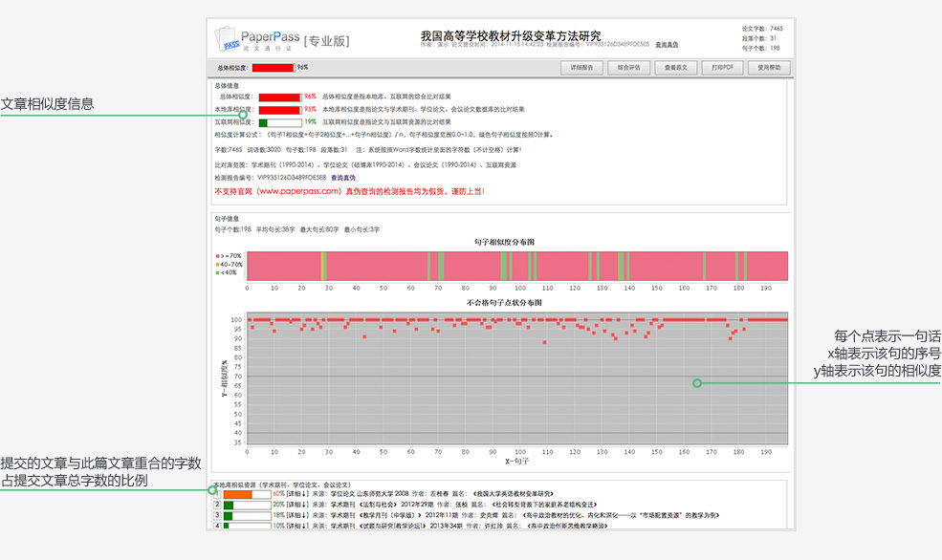This screenshot has width=942, height=560.
Task: Click the green 互联网相似度 19% bar
Action: 279,122
